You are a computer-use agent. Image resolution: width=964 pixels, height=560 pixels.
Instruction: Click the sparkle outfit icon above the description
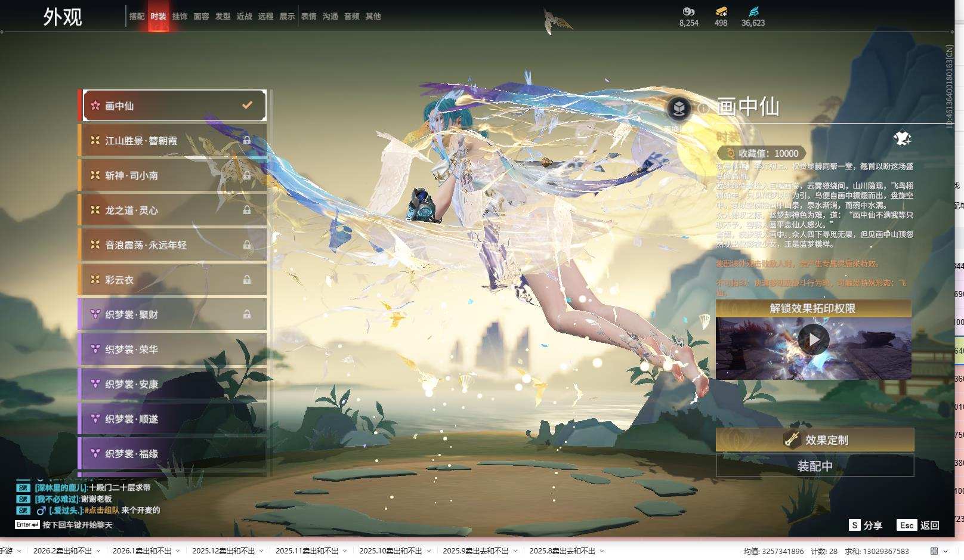(x=902, y=139)
